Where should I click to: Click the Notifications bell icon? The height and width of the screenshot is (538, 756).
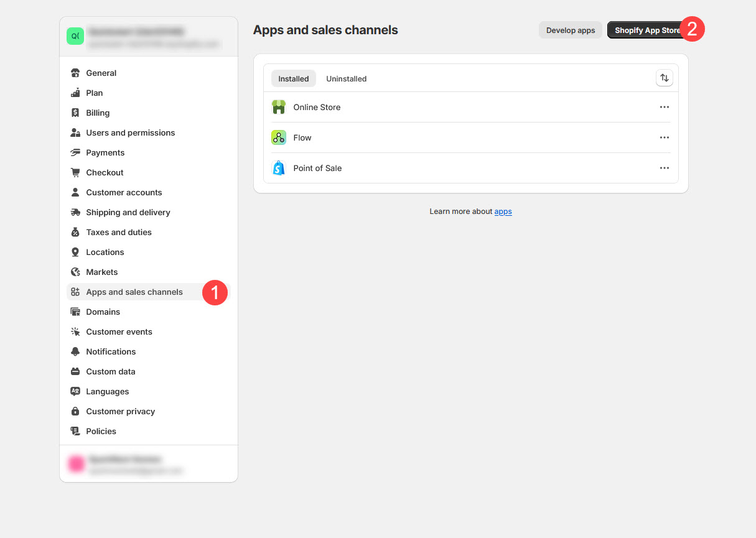pyautogui.click(x=75, y=351)
